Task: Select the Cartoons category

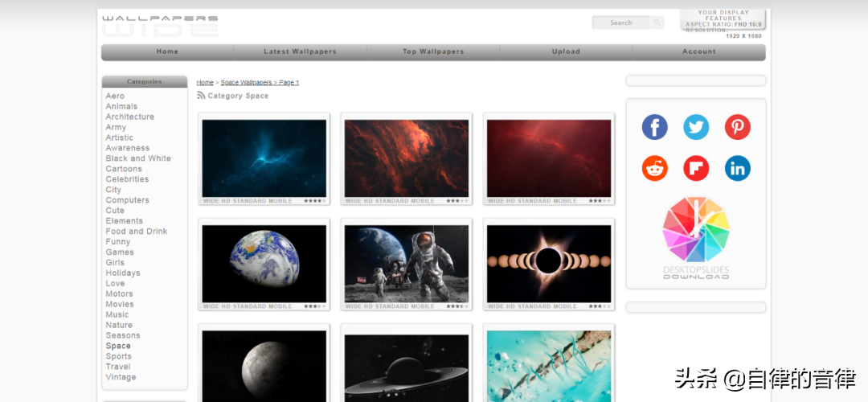Action: tap(124, 169)
